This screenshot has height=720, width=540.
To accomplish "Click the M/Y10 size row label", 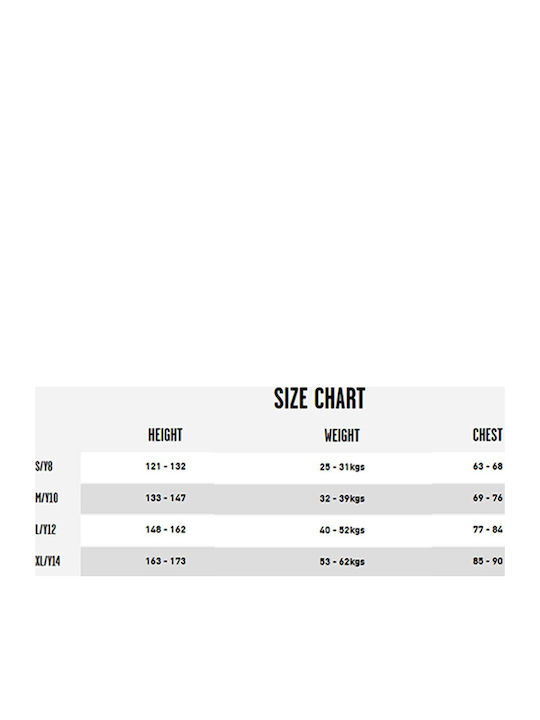I will coord(47,498).
